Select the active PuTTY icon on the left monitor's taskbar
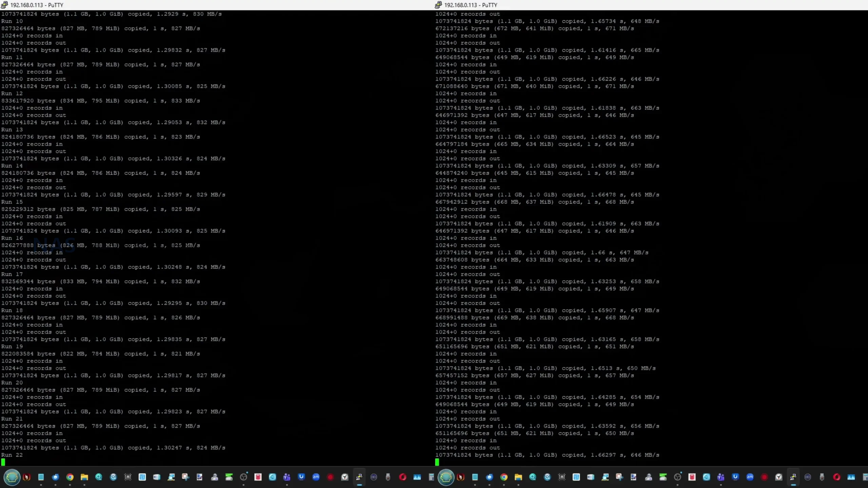The height and width of the screenshot is (488, 868). pos(359,477)
